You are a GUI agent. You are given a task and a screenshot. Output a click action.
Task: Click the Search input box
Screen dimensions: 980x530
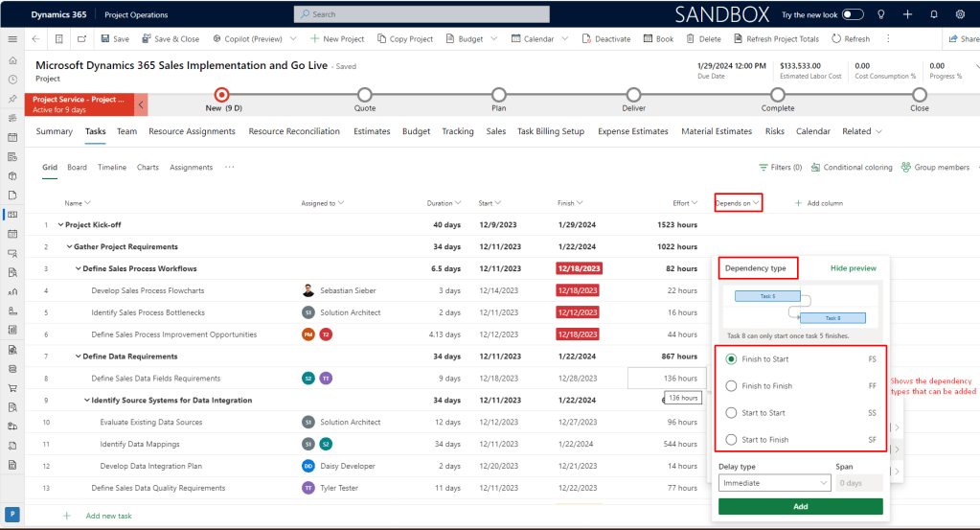point(422,14)
